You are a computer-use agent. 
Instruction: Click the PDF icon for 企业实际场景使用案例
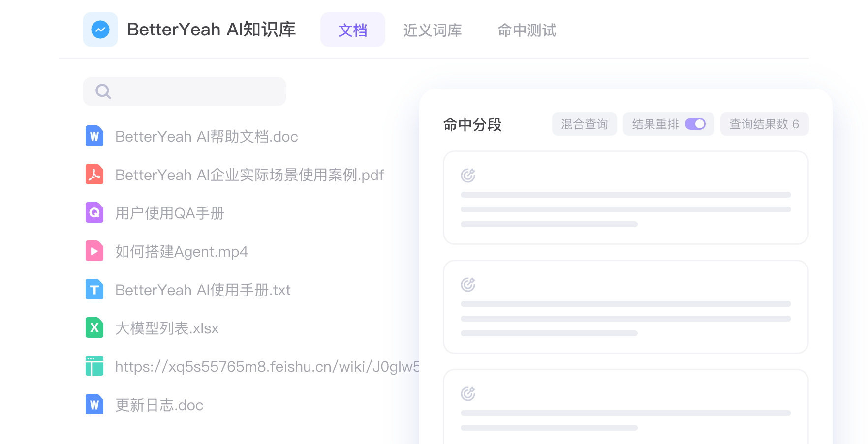(x=94, y=175)
